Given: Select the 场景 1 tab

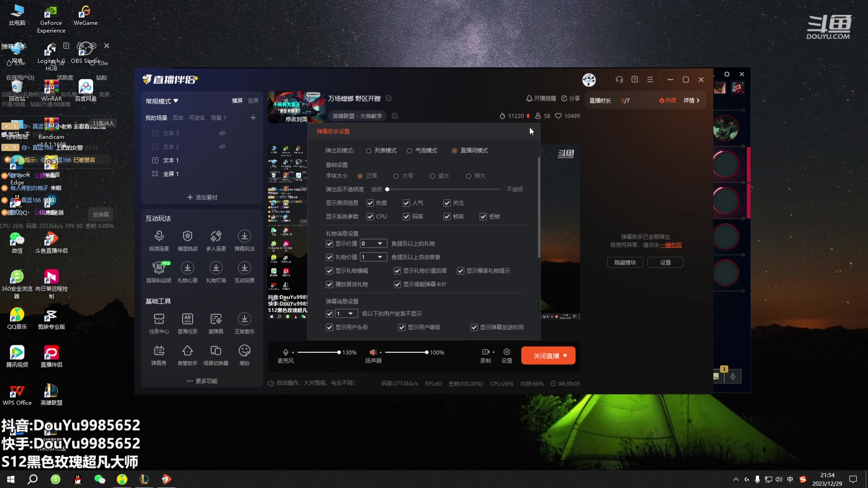Looking at the screenshot, I should [x=218, y=117].
